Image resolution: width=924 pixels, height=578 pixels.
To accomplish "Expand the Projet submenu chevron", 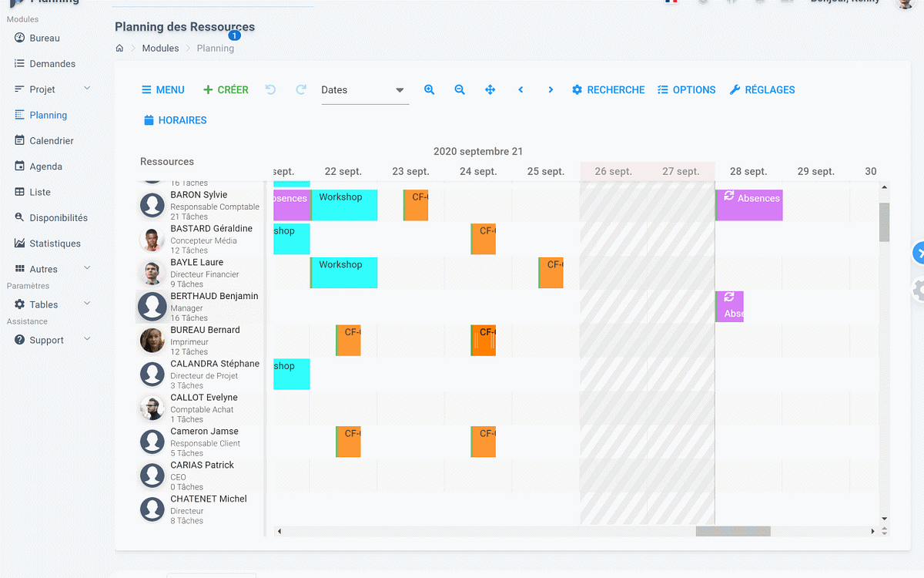I will point(87,89).
